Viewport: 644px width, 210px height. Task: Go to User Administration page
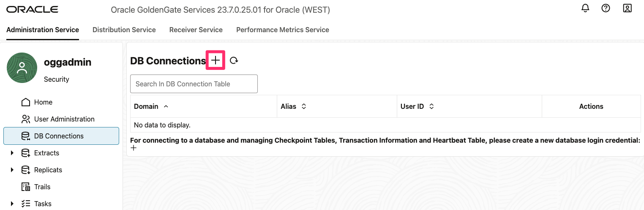(x=64, y=119)
